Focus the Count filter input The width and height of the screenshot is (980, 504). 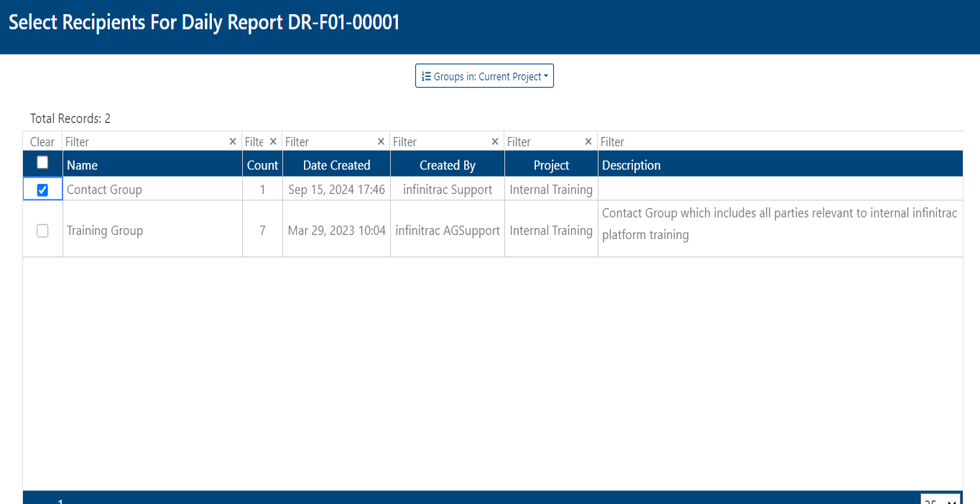click(255, 142)
